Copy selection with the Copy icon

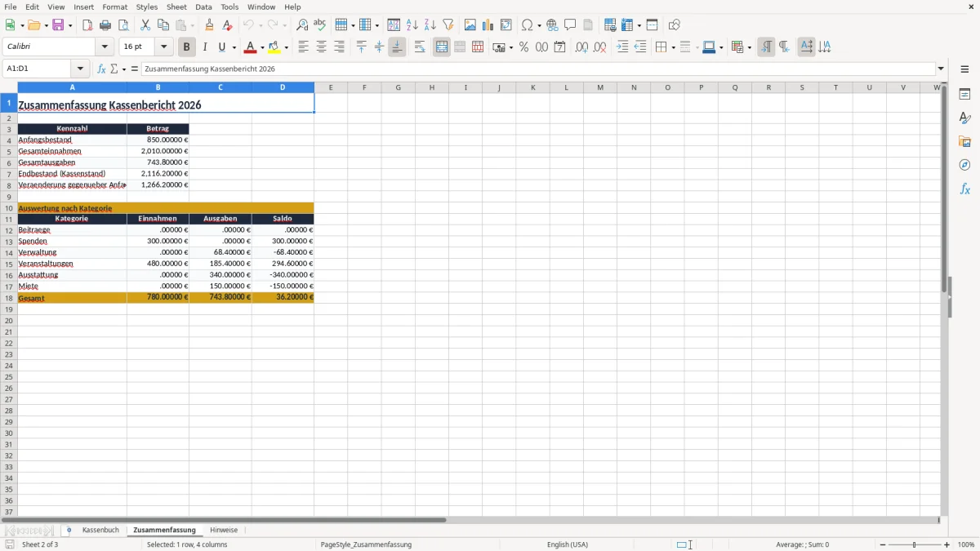coord(163,25)
